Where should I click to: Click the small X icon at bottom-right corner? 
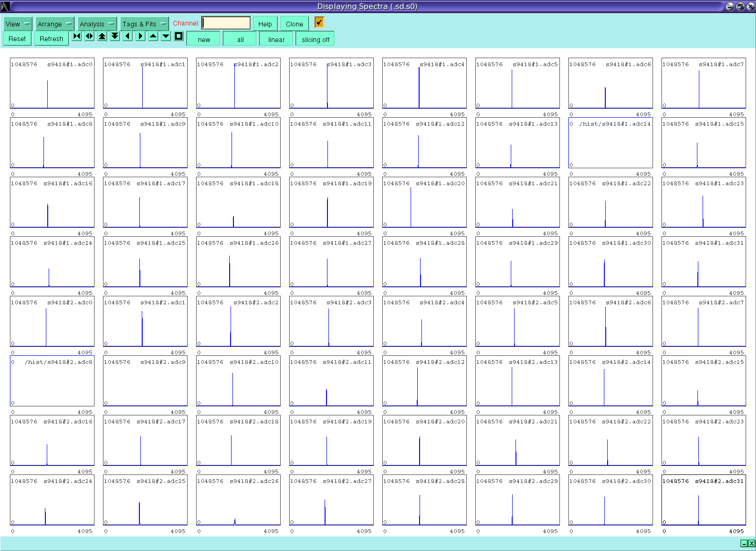751,543
